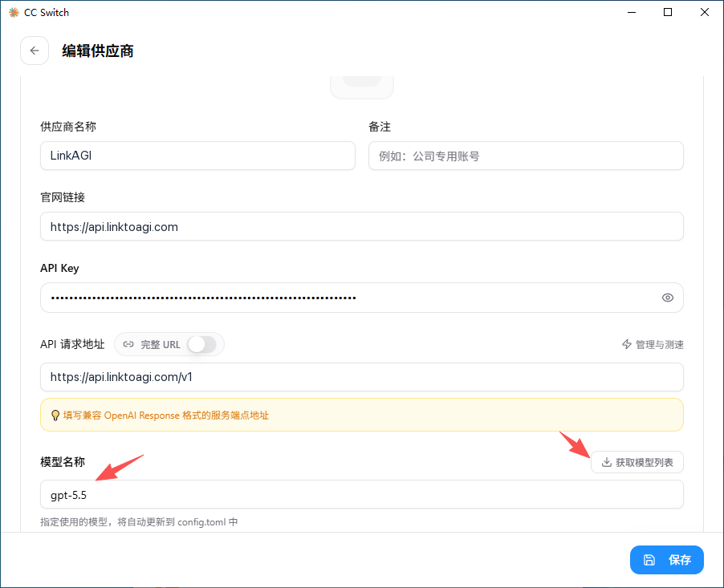Viewport: 724px width, 588px height.
Task: Close the CC Switch window
Action: click(705, 13)
